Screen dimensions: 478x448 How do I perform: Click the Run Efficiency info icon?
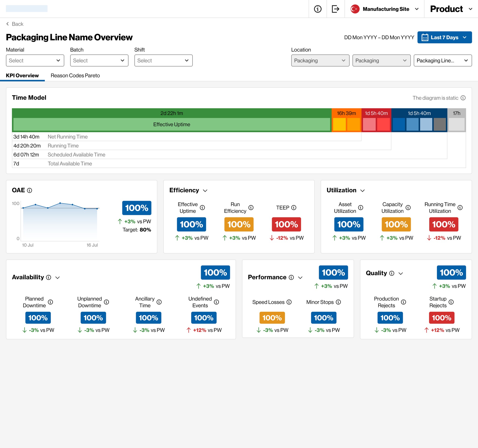(251, 208)
